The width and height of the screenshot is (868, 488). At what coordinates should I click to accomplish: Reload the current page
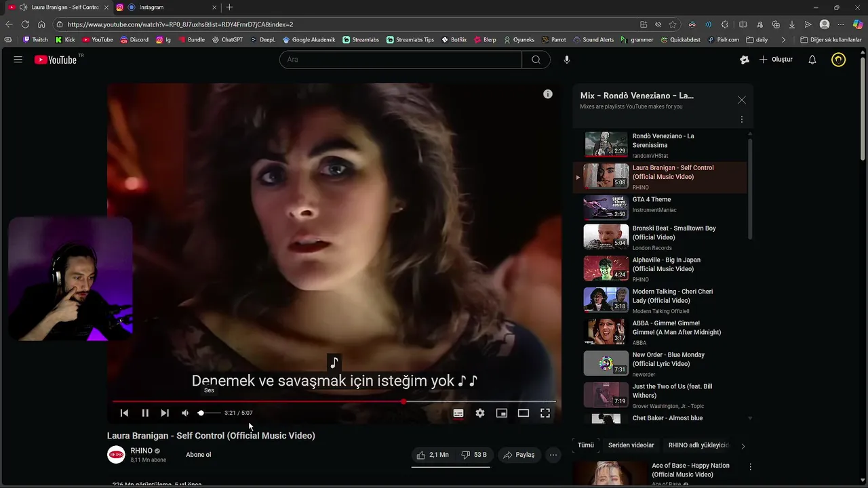25,24
